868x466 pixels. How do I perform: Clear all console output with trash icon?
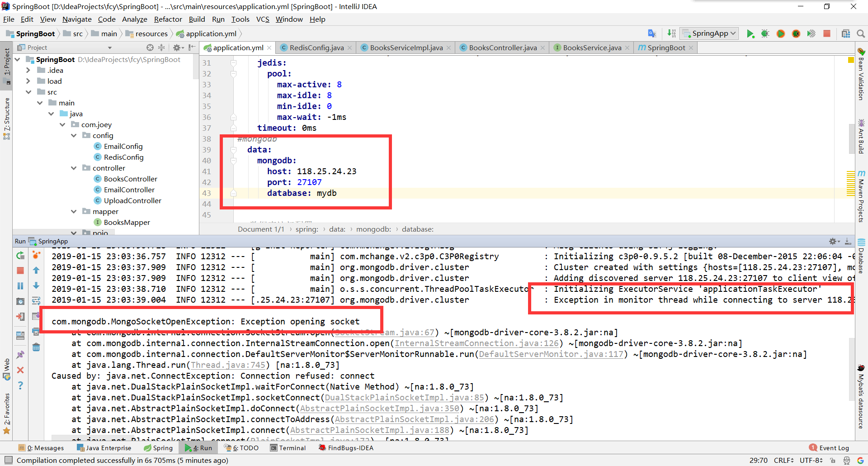coord(36,347)
